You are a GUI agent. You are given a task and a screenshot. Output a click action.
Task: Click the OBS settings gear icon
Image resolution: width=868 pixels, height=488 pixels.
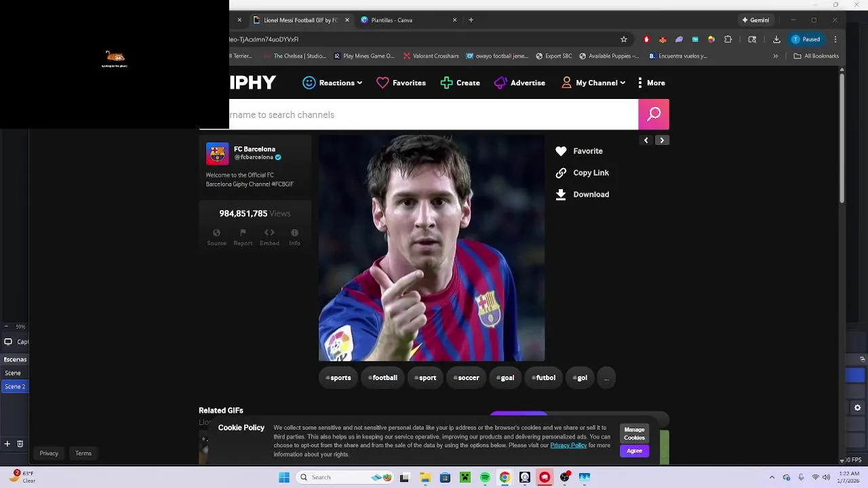857,407
